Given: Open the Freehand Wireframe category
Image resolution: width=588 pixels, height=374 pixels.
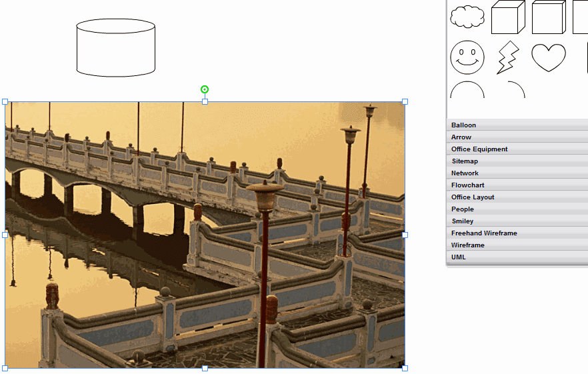Looking at the screenshot, I should click(x=517, y=233).
